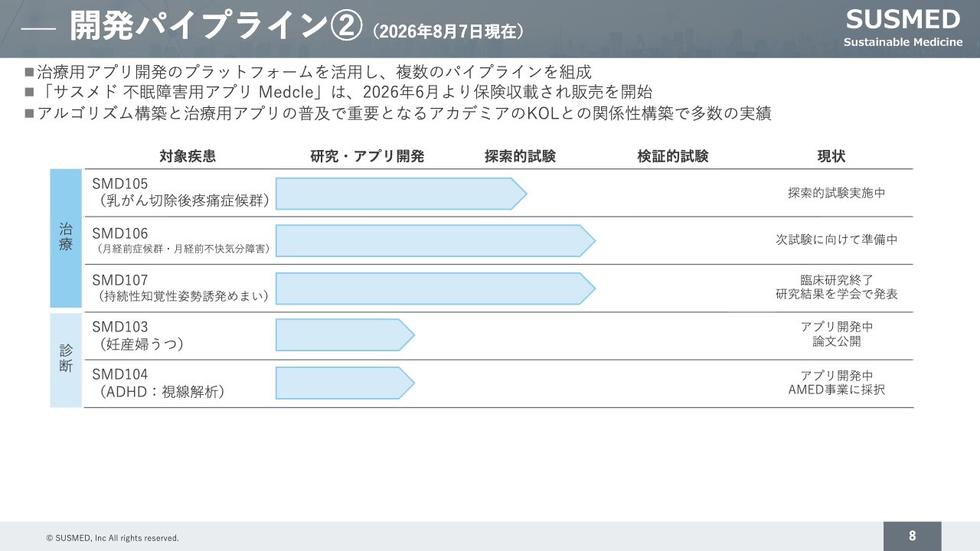Viewport: 980px width, 551px height.
Task: Select the SMD105 progress arrow bar
Action: (401, 194)
